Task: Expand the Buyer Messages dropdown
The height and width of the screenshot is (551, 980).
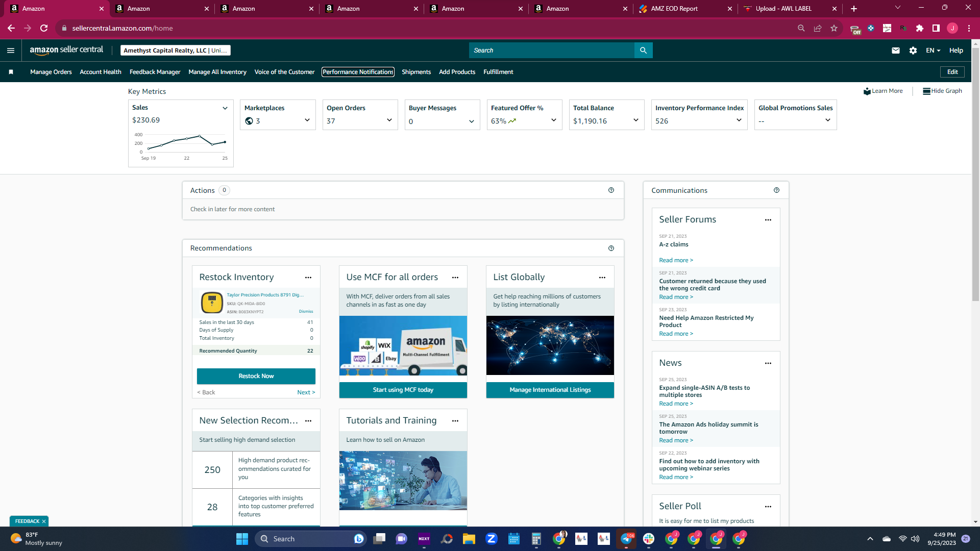Action: 472,121
